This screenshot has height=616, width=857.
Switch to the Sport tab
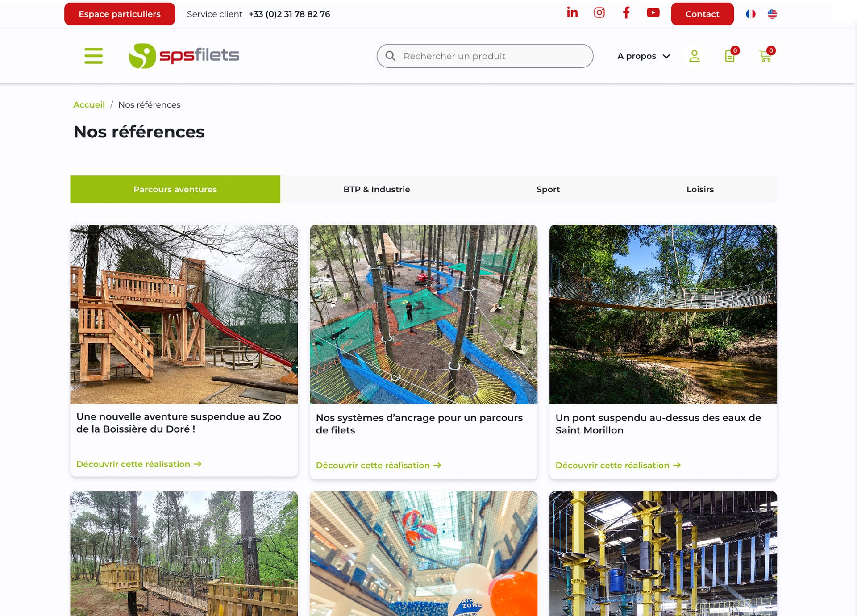[548, 189]
